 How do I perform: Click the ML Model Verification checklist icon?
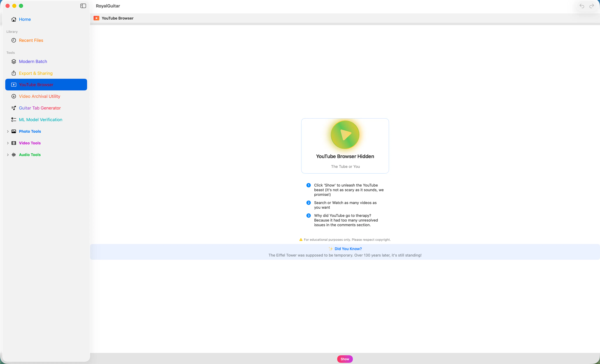(14, 120)
